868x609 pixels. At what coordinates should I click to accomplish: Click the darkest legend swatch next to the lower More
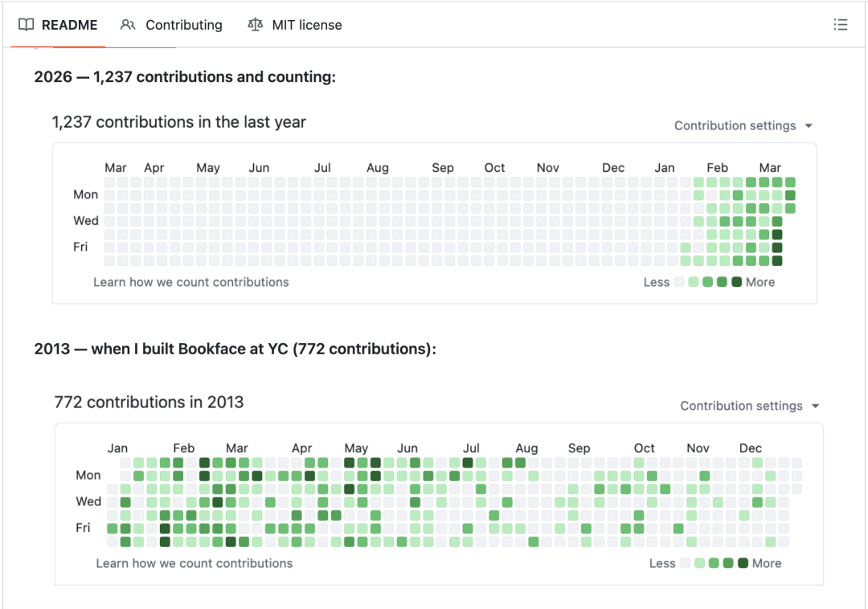[743, 563]
